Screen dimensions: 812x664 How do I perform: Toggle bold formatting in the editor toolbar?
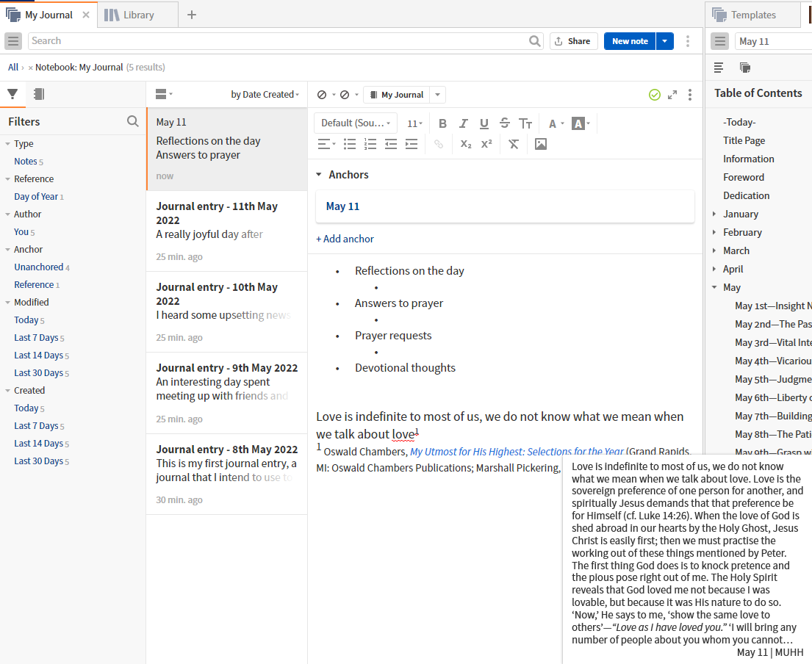pyautogui.click(x=442, y=123)
